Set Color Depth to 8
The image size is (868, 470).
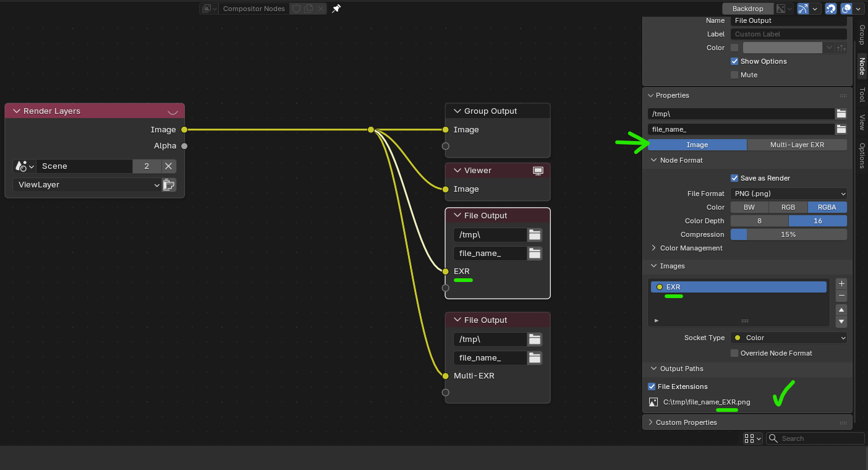tap(759, 221)
